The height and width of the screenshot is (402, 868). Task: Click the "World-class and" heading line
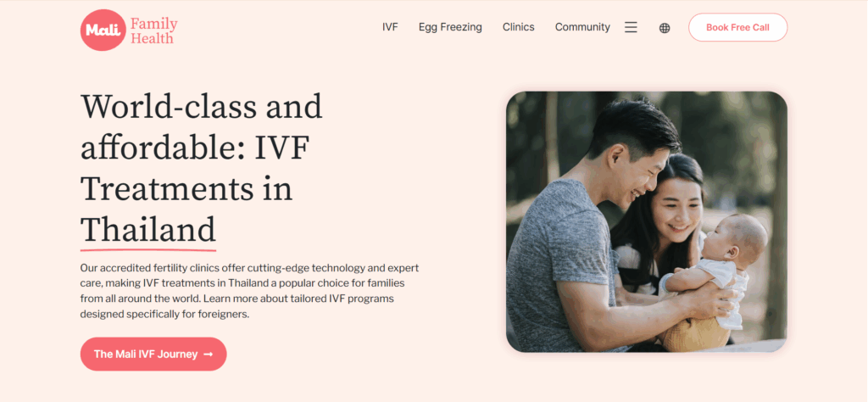click(202, 108)
